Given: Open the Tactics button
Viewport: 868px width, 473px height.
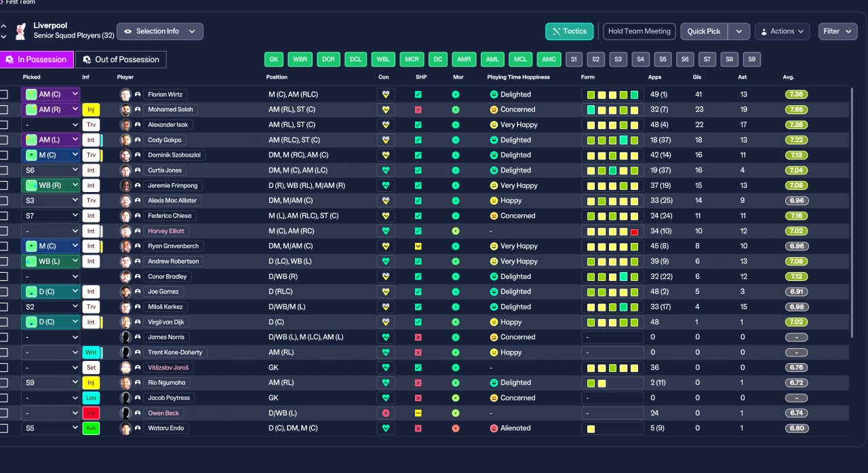Looking at the screenshot, I should pos(570,31).
